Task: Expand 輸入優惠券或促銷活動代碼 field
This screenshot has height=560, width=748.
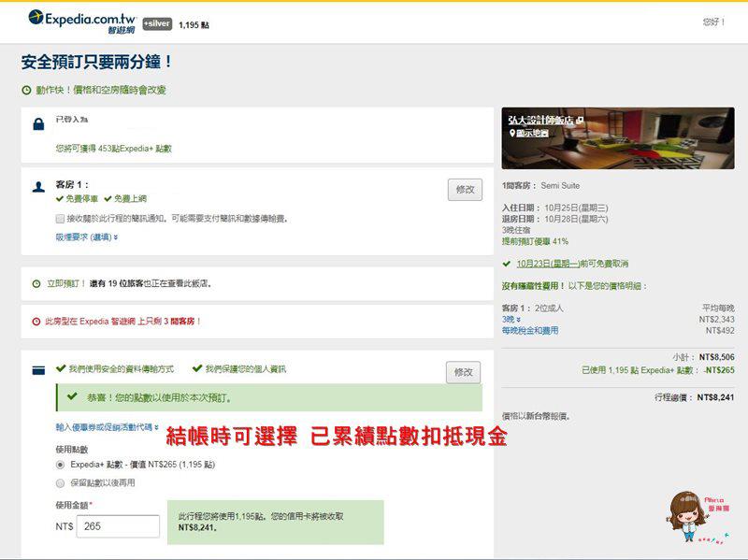Action: (107, 427)
